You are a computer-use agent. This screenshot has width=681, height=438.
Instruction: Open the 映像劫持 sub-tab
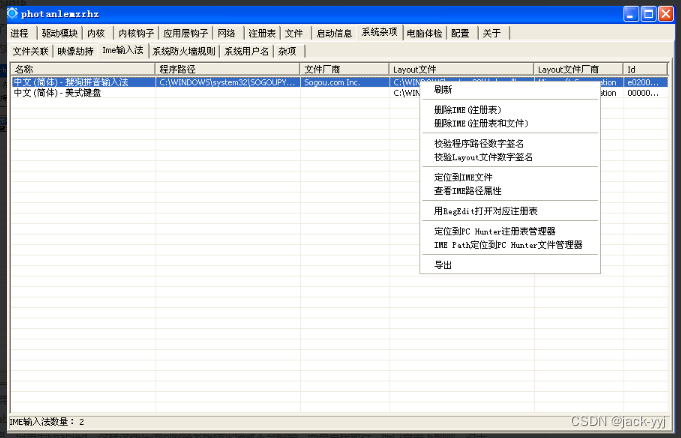pos(76,51)
